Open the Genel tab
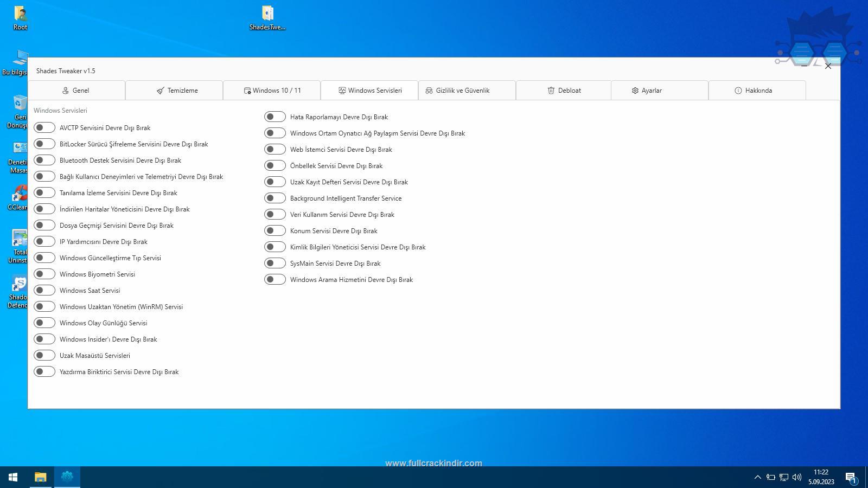The image size is (868, 488). pos(76,91)
